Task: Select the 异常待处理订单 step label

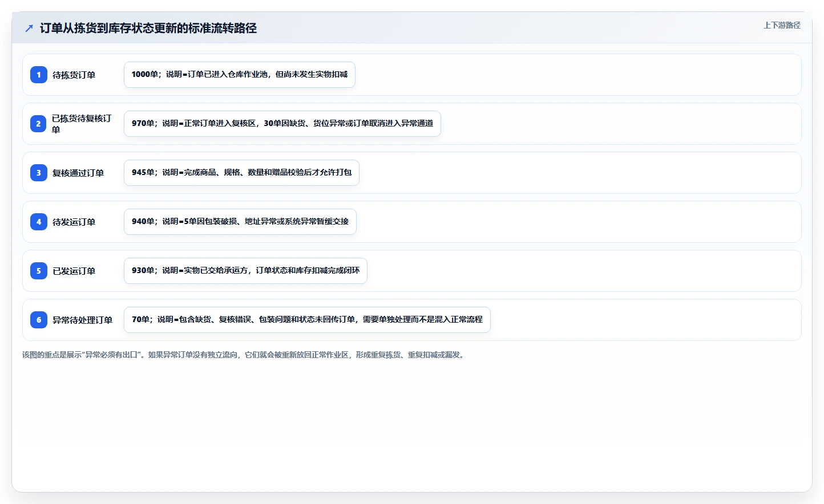Action: 83,320
